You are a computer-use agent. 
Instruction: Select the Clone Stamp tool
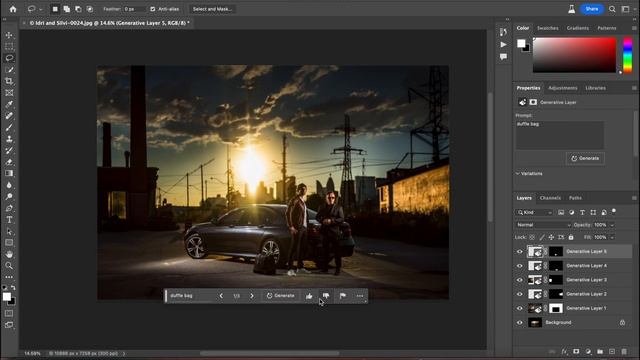pyautogui.click(x=9, y=139)
